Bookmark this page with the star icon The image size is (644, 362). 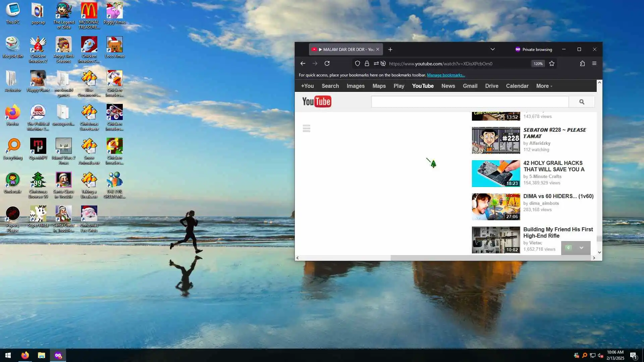coord(552,63)
